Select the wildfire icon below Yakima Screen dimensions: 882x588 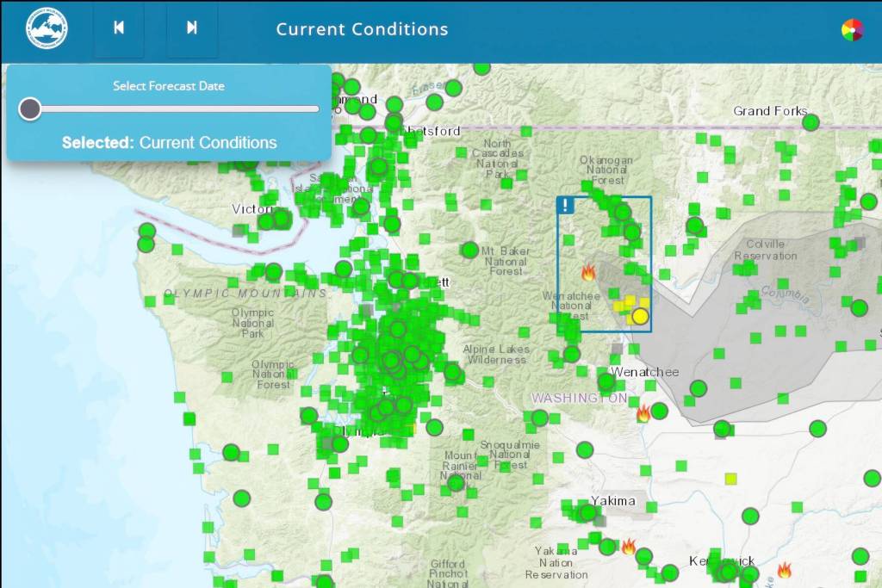coord(629,547)
